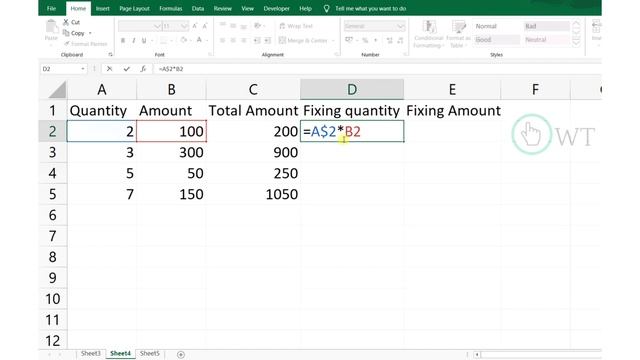
Task: Select row 2 header
Action: (x=53, y=131)
